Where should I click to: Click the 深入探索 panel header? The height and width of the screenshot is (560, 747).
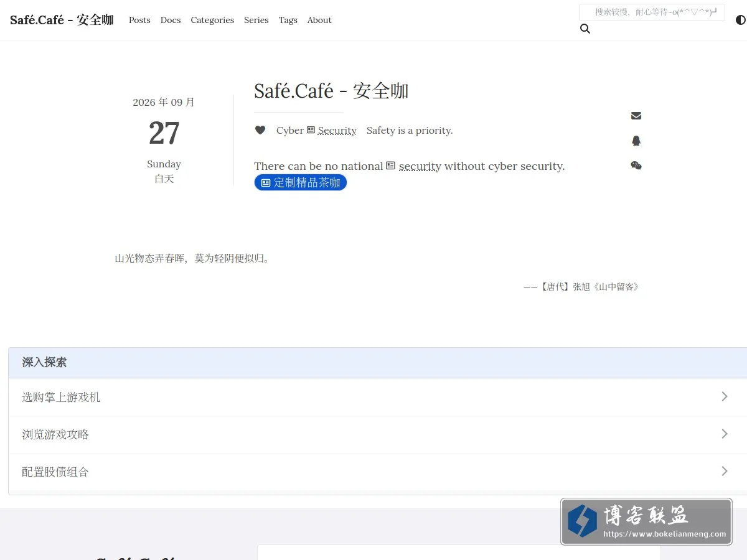tap(377, 362)
